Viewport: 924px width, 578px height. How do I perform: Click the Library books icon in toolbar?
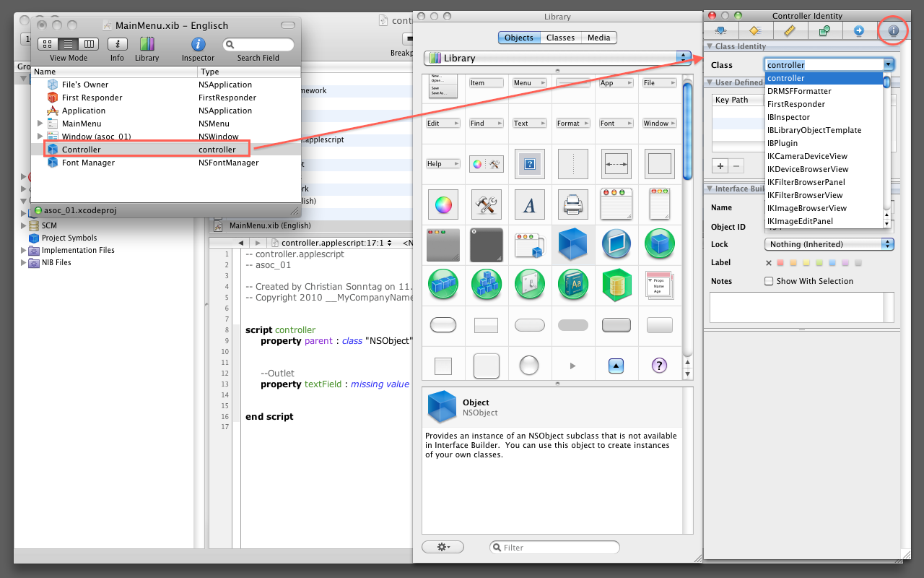(147, 45)
